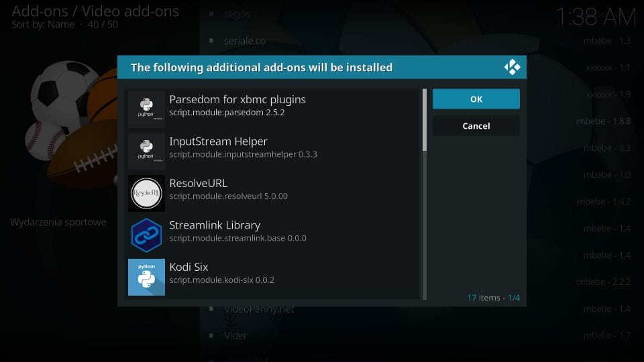Select 'videoPenny.net' in background add-on list
The height and width of the screenshot is (362, 644).
click(259, 309)
